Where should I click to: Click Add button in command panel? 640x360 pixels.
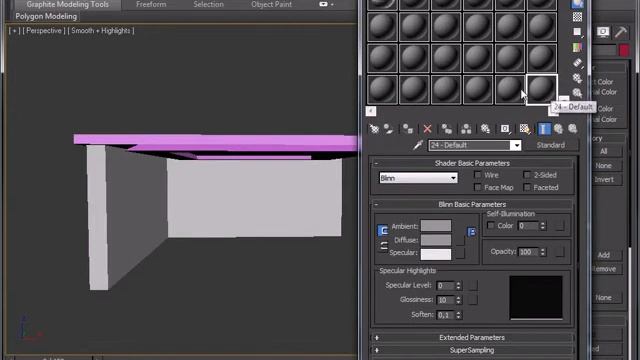[604, 255]
